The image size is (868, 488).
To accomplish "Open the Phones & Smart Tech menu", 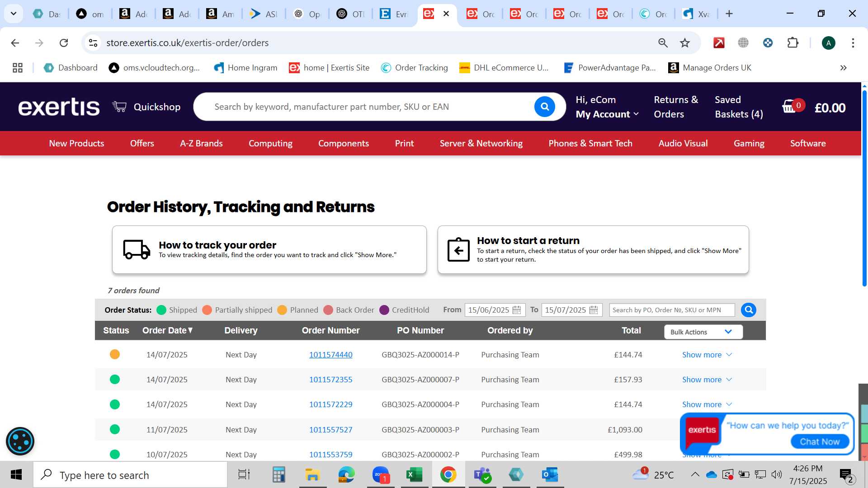I will [x=590, y=143].
